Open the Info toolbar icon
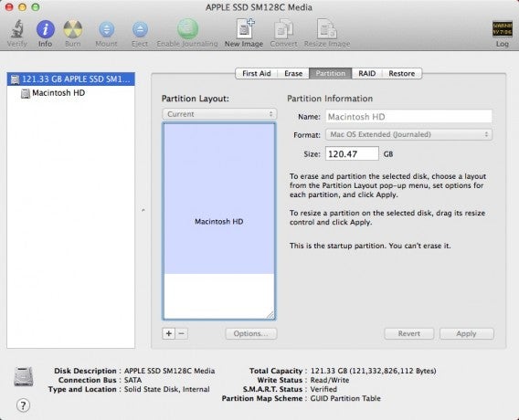 (x=46, y=29)
